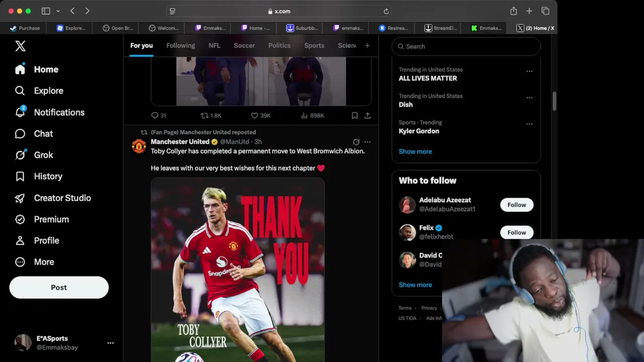The height and width of the screenshot is (362, 644).
Task: Open the Terms link
Action: (405, 308)
